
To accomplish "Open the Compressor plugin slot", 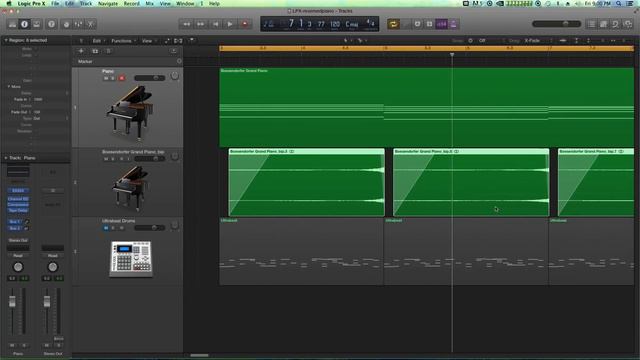I will 18,204.
